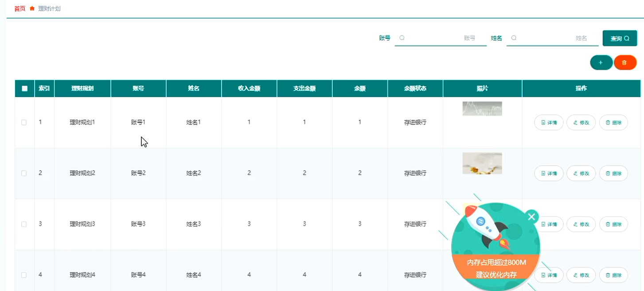
Task: Toggle the select-all checkbox in table header
Action: pyautogui.click(x=24, y=88)
